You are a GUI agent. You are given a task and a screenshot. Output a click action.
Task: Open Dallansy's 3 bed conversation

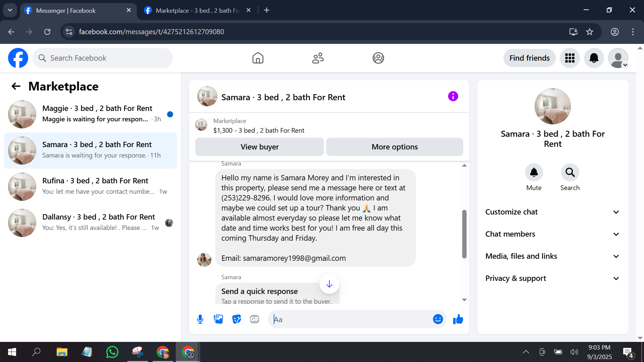(x=91, y=223)
